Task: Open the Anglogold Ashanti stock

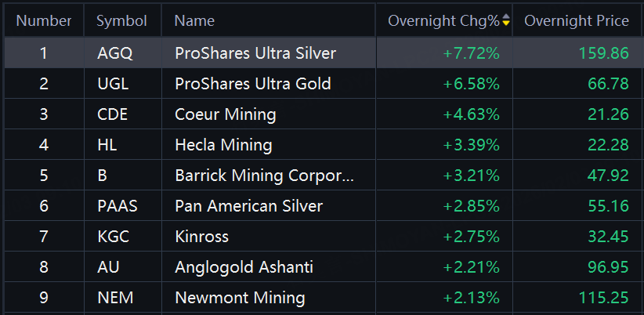Action: [244, 267]
